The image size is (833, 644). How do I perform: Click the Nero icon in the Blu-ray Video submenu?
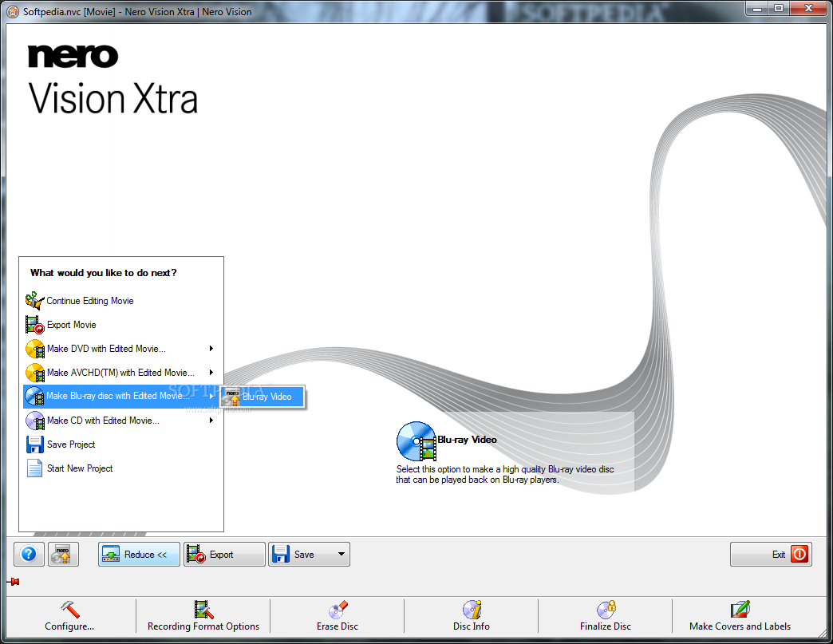(231, 397)
